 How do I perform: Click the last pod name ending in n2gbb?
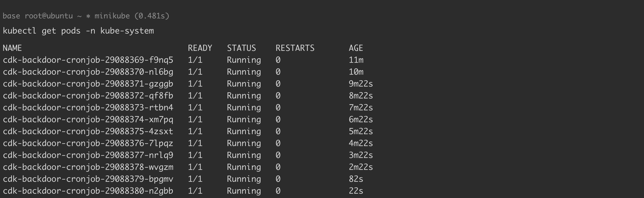[x=88, y=191]
